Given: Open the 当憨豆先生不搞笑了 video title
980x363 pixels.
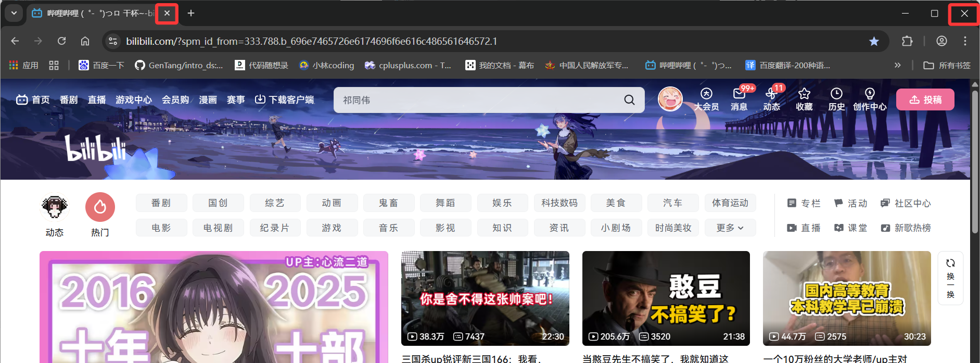Looking at the screenshot, I should click(x=655, y=358).
